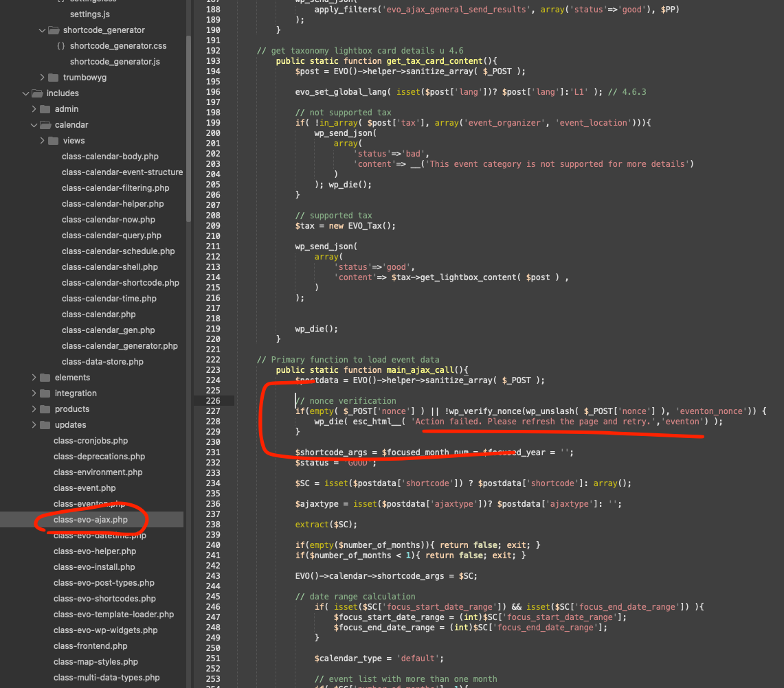Viewport: 784px width, 688px height.
Task: Click main_ajax_call function name in code
Action: tap(420, 369)
